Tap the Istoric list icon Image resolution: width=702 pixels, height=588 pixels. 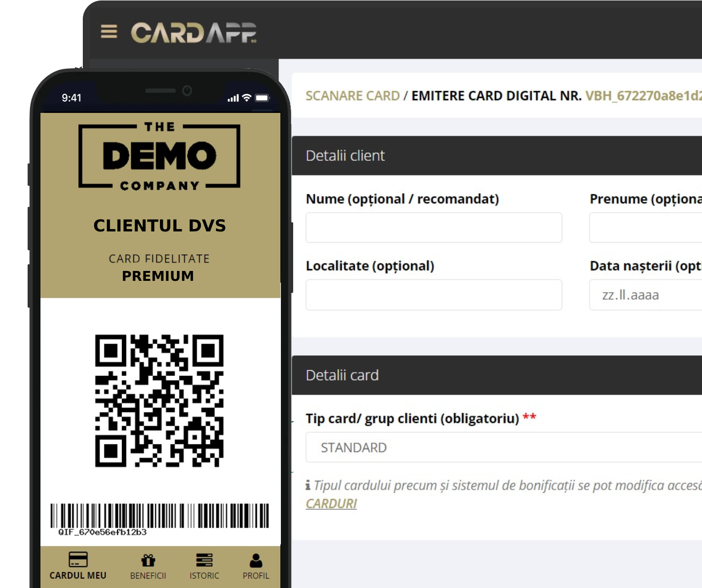click(204, 560)
